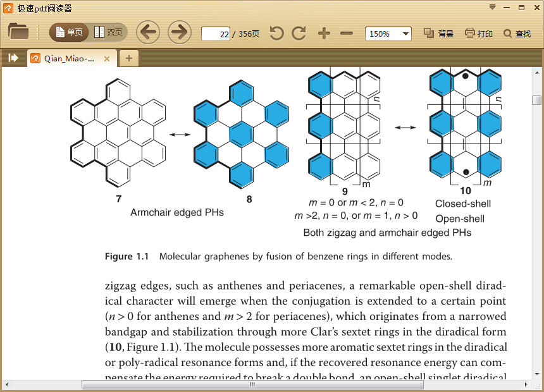Minimize the PDF reader window
This screenshot has height=392, width=544.
click(507, 8)
